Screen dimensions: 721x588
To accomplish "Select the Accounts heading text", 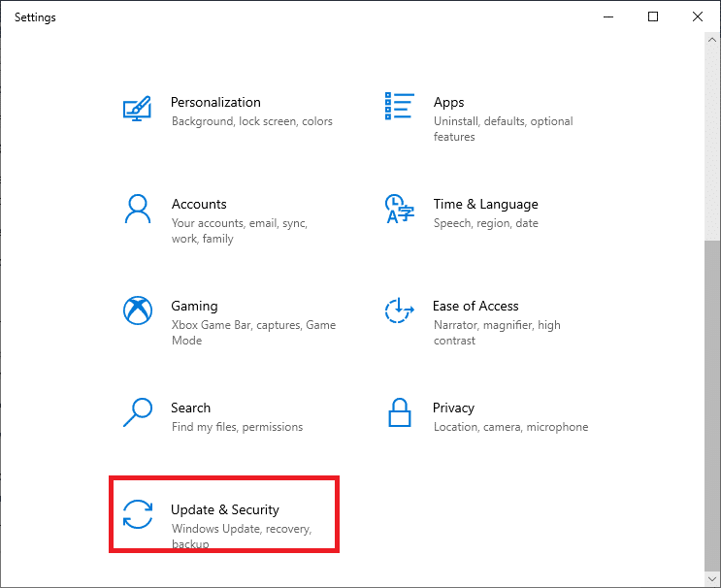I will (199, 204).
